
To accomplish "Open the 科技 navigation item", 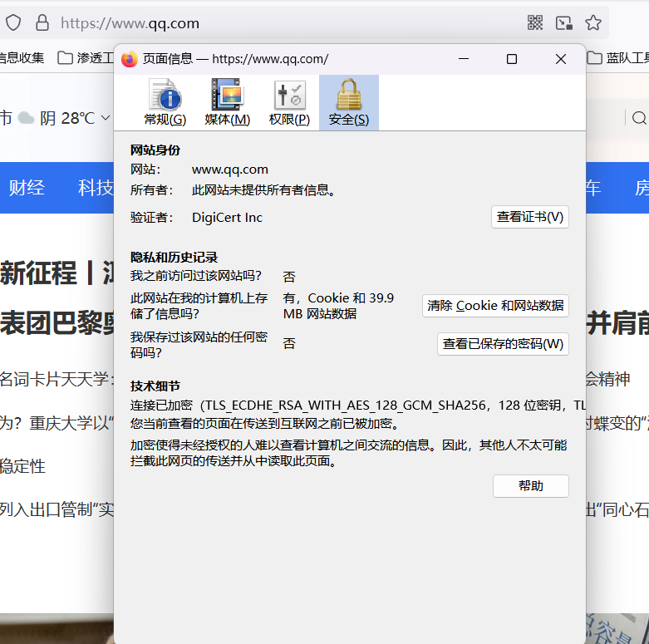I will (96, 188).
